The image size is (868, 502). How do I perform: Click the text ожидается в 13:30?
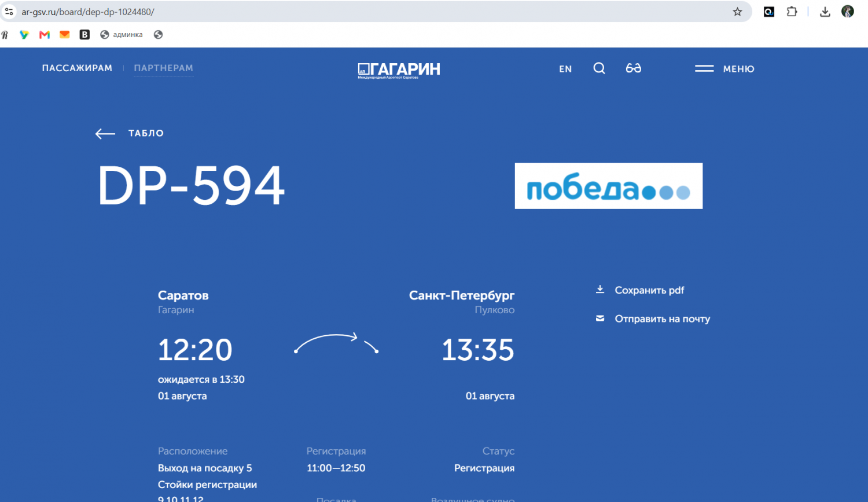(x=201, y=379)
